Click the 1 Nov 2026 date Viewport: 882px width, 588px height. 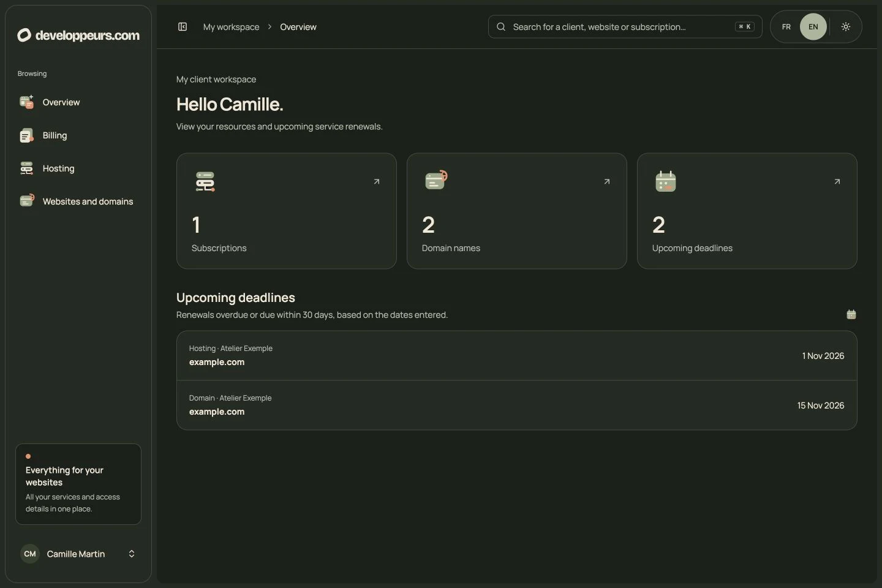pyautogui.click(x=823, y=356)
